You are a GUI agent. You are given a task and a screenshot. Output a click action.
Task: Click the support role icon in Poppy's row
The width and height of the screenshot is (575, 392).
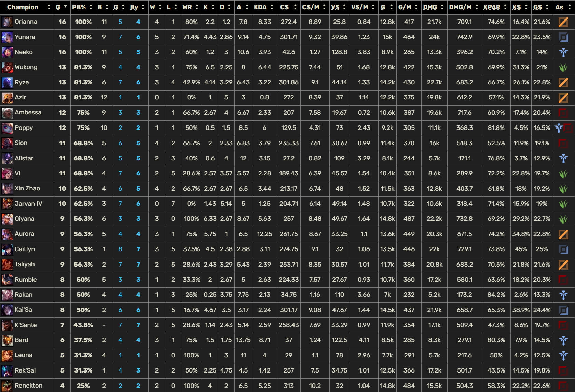(559, 128)
